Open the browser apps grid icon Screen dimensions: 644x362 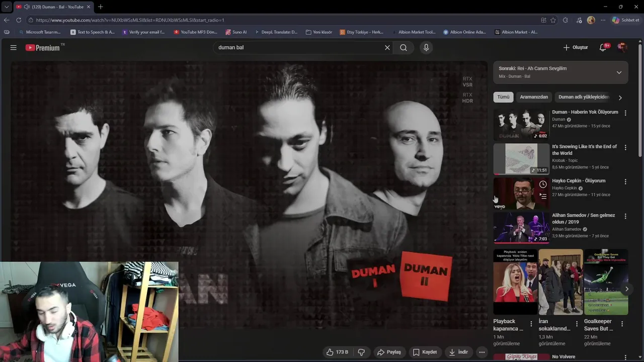pyautogui.click(x=543, y=20)
